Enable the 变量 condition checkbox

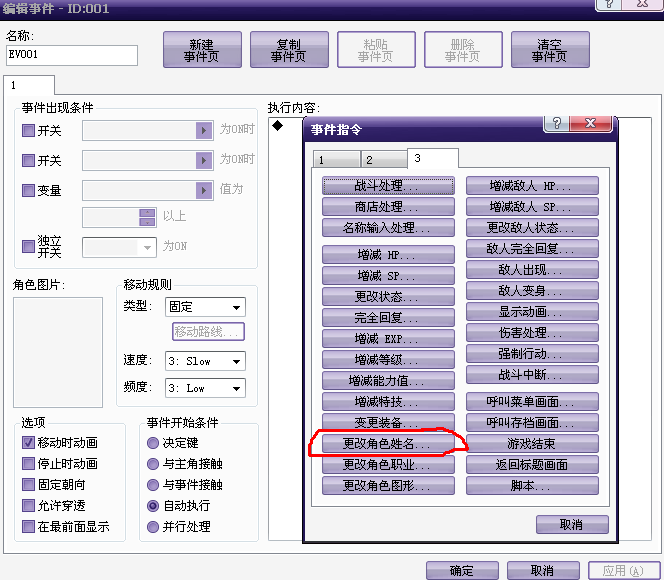(28, 191)
